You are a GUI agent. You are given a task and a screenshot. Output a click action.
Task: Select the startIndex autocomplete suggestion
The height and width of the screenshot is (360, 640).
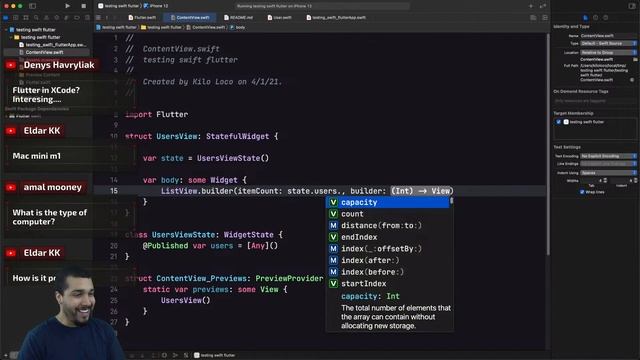pos(387,284)
